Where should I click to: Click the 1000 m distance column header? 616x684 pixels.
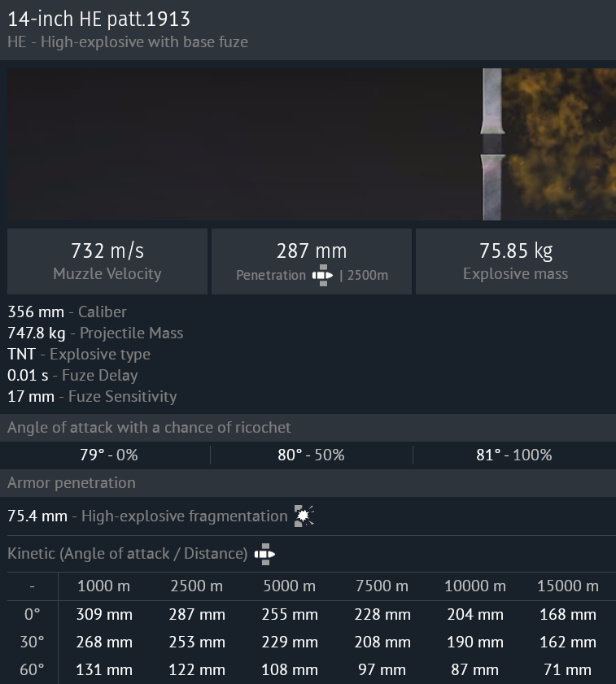click(x=104, y=586)
